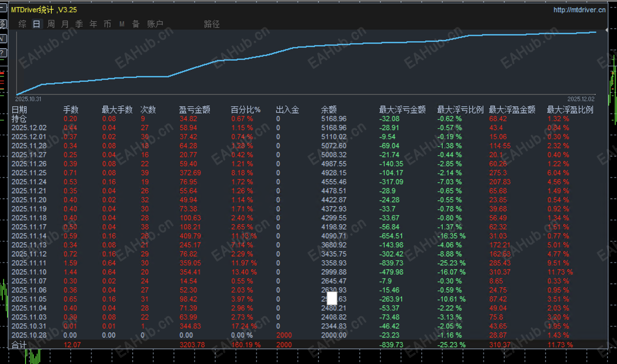Click the max floating loss -654.51

tap(391, 236)
